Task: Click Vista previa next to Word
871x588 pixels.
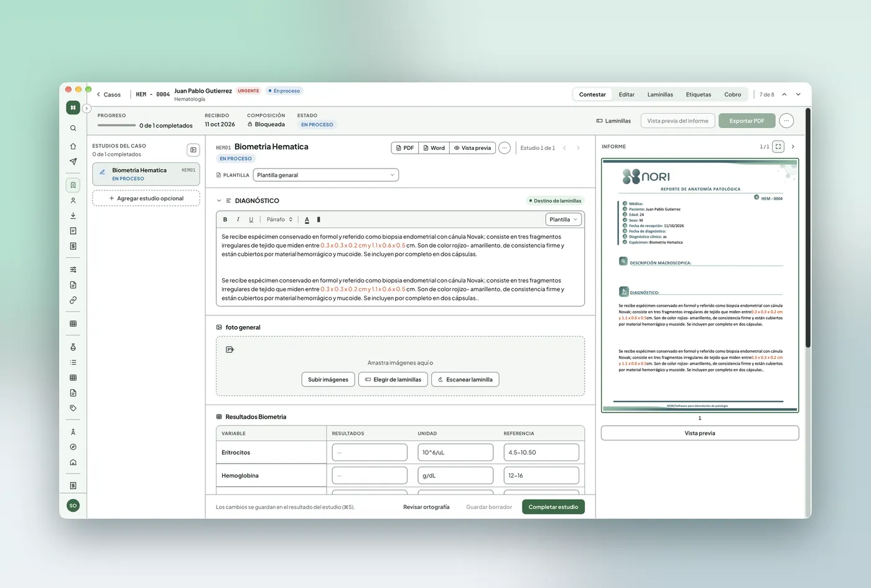Action: click(x=472, y=148)
